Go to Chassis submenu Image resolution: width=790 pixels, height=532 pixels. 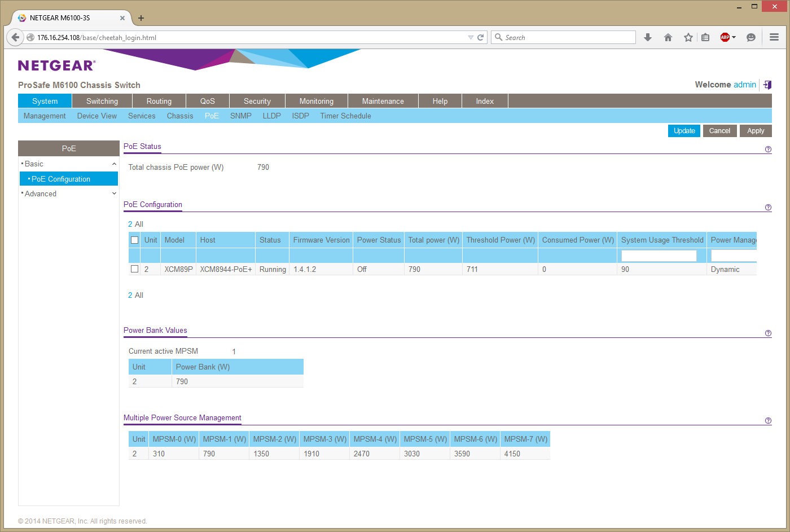tap(180, 116)
